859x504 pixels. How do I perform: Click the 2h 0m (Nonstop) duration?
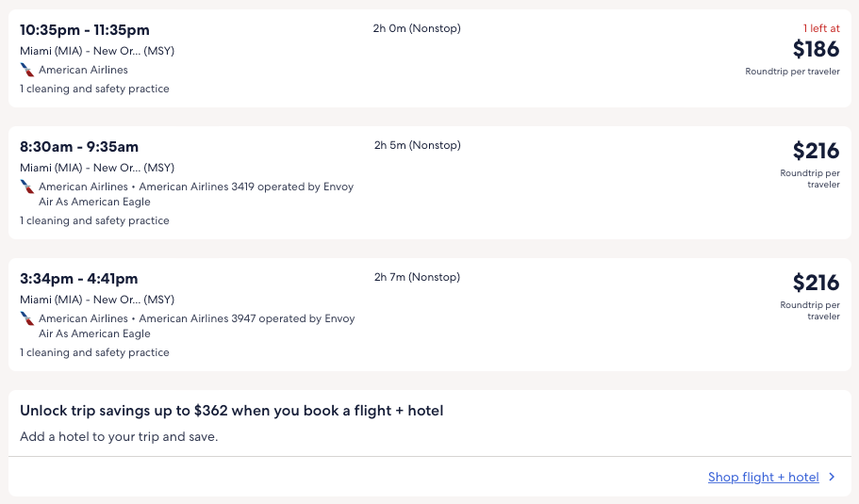[x=417, y=28]
